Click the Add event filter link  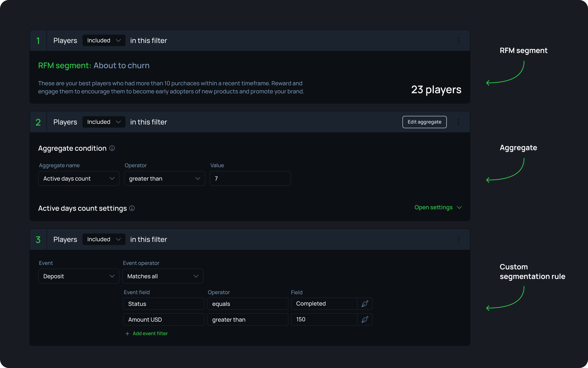(x=150, y=334)
